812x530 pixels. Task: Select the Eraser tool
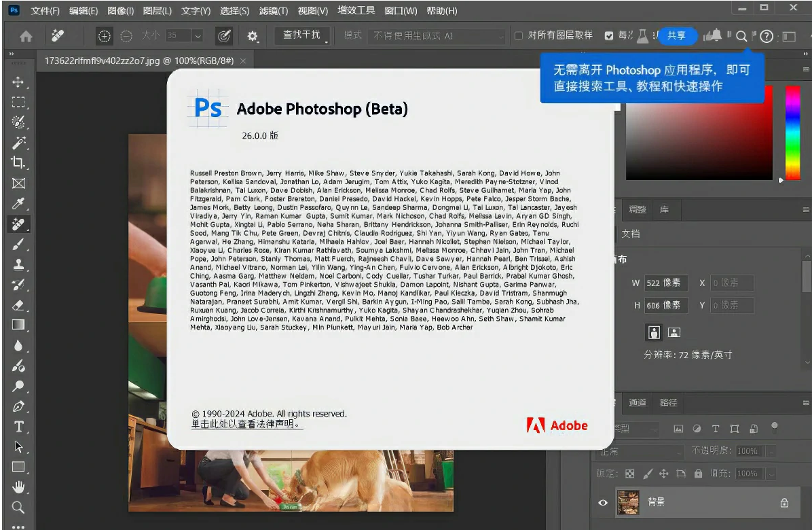[18, 305]
